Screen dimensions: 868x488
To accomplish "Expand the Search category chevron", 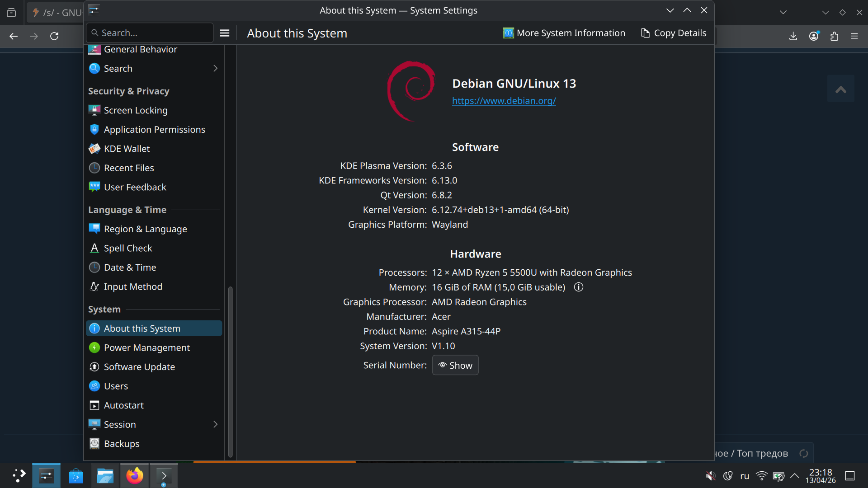I will point(216,68).
